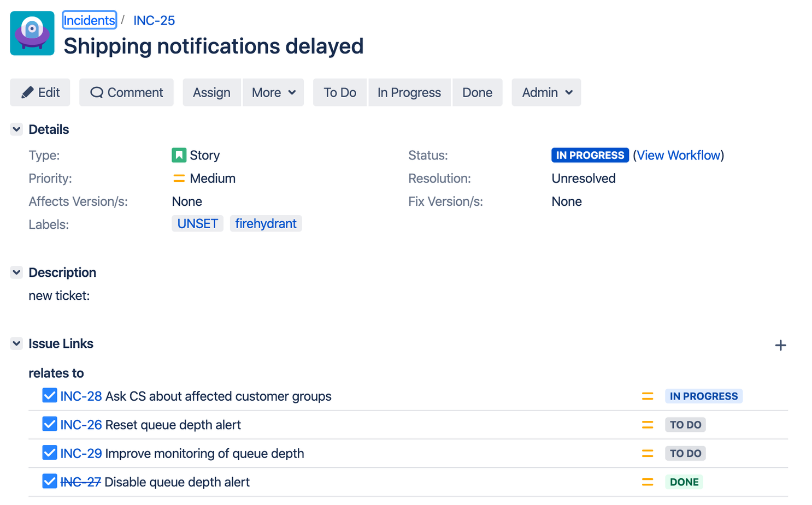Open linked issue INC-29

pos(81,454)
